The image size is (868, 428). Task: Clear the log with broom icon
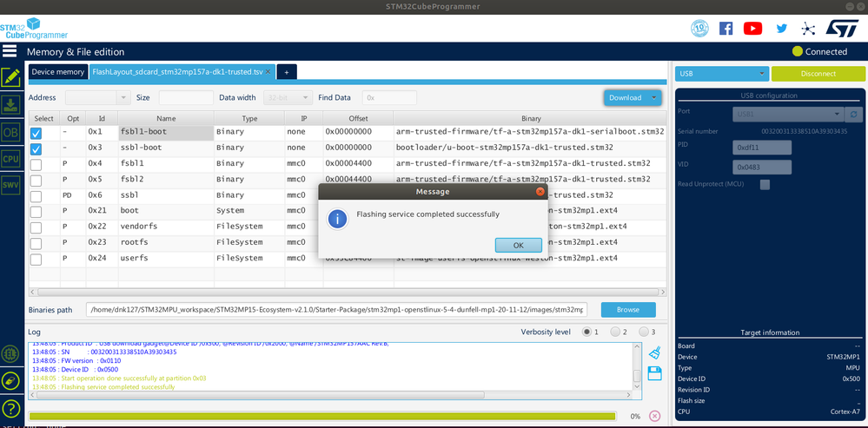[x=655, y=352]
